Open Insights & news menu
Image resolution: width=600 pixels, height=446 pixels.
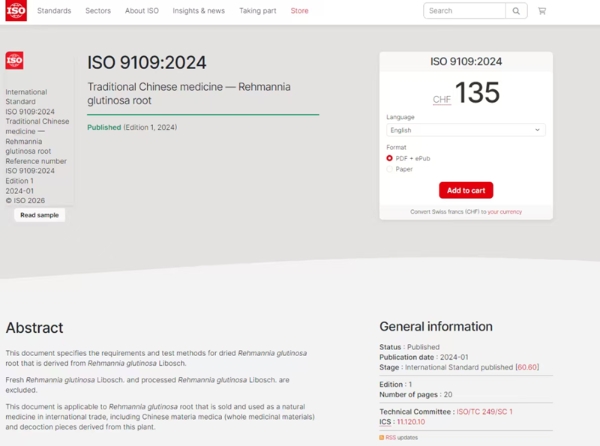pyautogui.click(x=199, y=11)
